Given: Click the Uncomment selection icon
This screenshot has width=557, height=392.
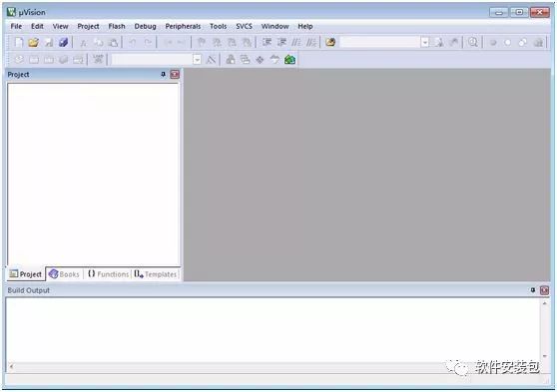Looking at the screenshot, I should tap(311, 42).
